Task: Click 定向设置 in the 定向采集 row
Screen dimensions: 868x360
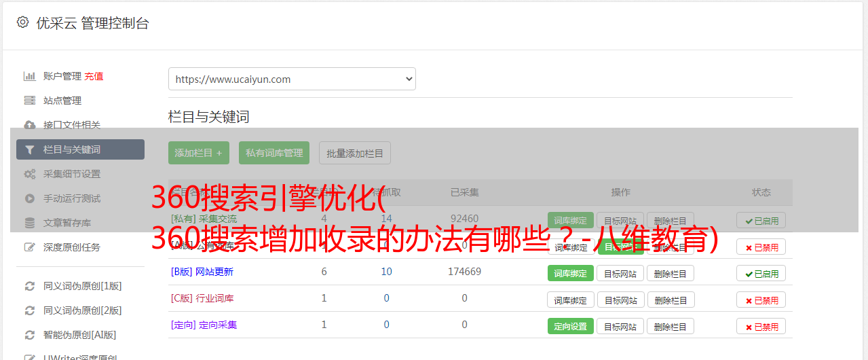Action: tap(571, 326)
